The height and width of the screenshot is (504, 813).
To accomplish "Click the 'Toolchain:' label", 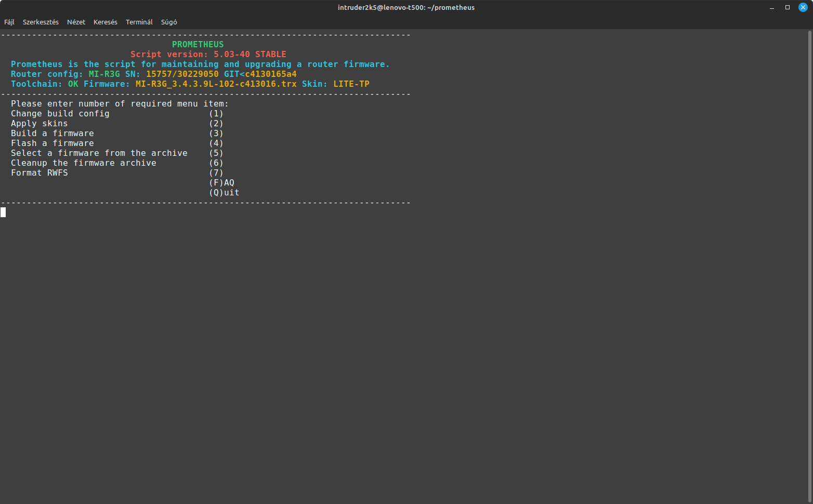I will click(x=37, y=84).
